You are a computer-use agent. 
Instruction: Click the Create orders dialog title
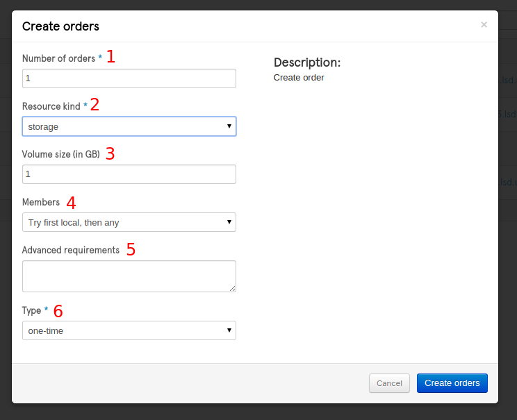(60, 26)
